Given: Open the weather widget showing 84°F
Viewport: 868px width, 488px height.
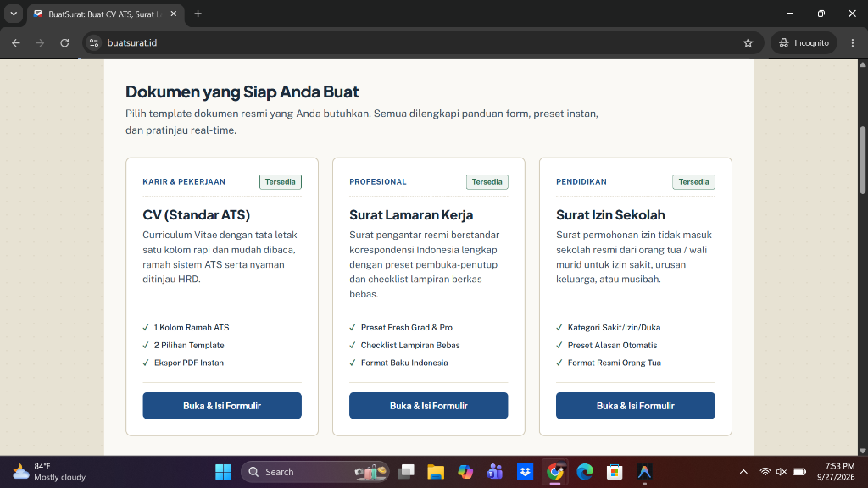Looking at the screenshot, I should coord(48,472).
